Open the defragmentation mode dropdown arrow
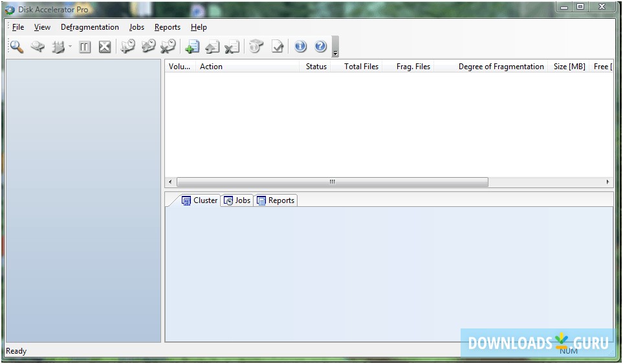This screenshot has width=623, height=364. (70, 47)
